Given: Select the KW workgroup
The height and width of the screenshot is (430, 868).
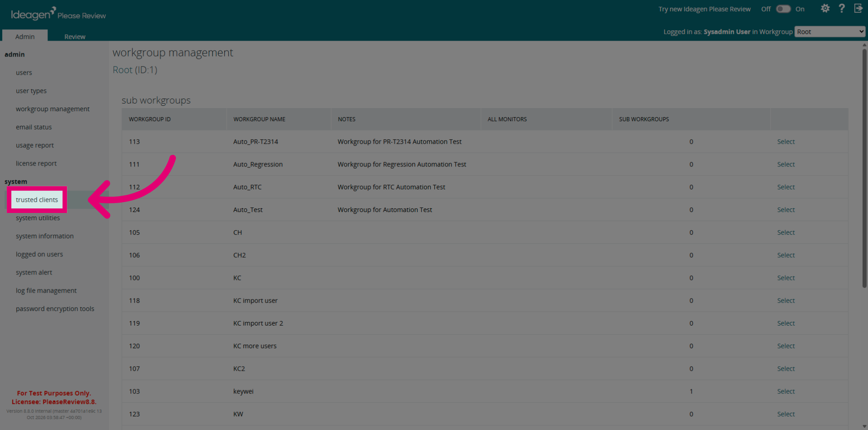Looking at the screenshot, I should (x=786, y=414).
